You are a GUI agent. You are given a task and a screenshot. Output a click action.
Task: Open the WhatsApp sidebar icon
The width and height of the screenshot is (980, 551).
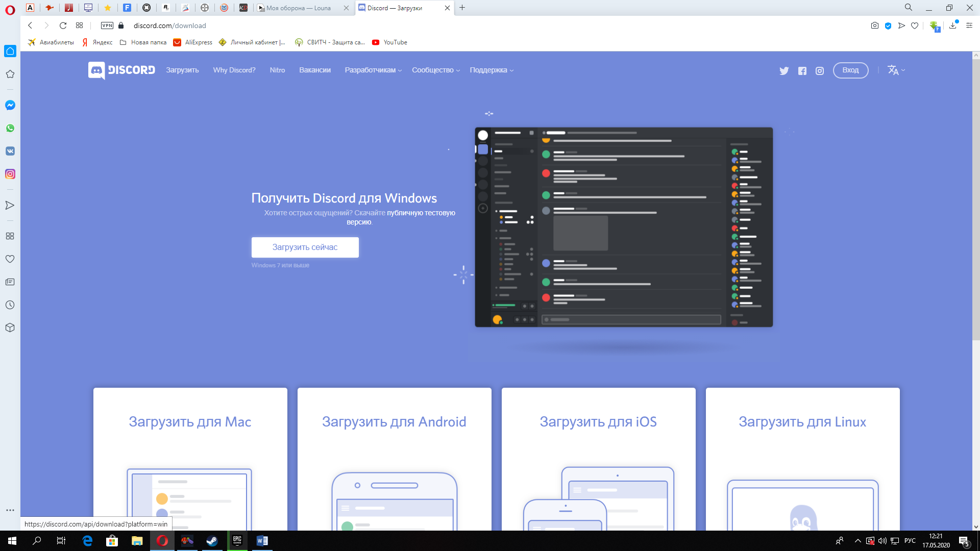[x=10, y=128]
